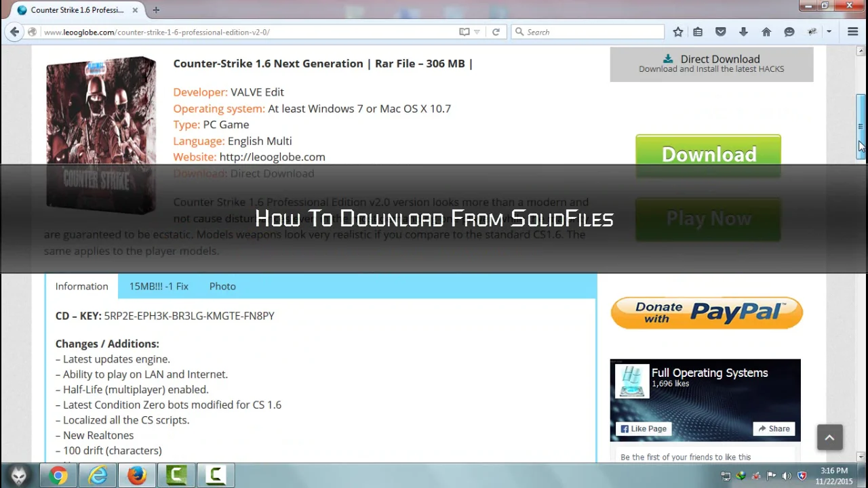The image size is (868, 488).
Task: Switch to the 15MB!!! -1 Fix tab
Action: click(x=159, y=287)
